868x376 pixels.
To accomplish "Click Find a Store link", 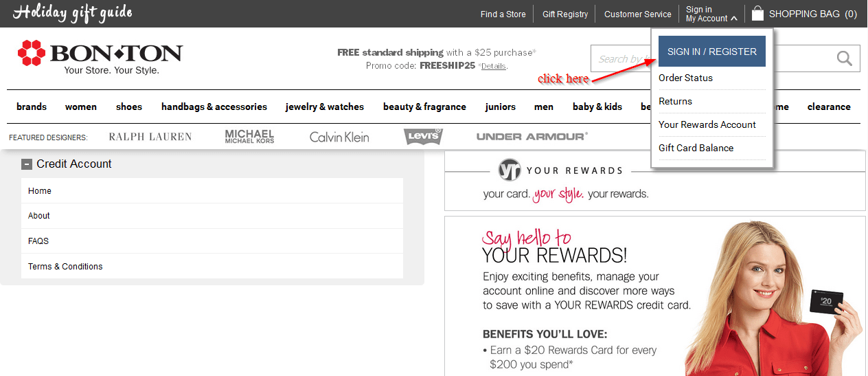I will point(503,14).
